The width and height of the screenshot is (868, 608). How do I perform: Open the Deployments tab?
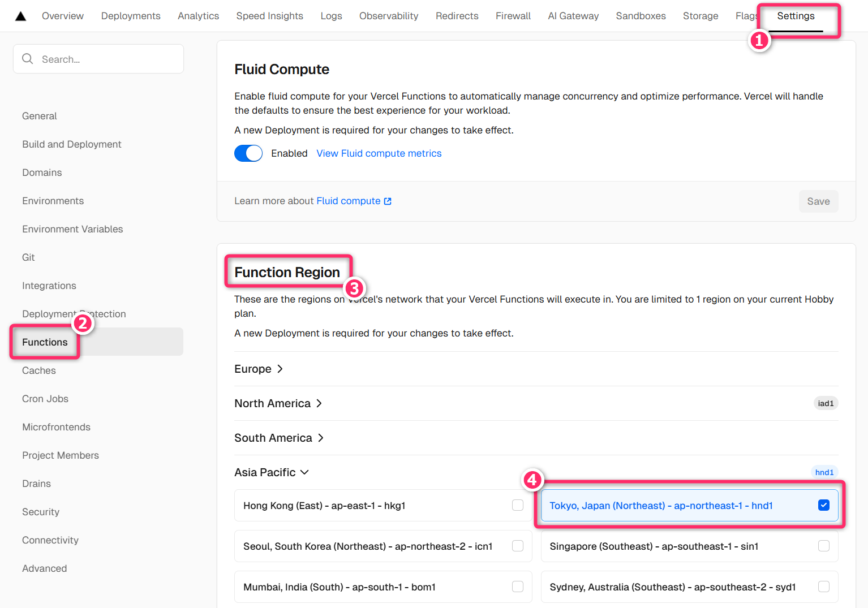(131, 16)
